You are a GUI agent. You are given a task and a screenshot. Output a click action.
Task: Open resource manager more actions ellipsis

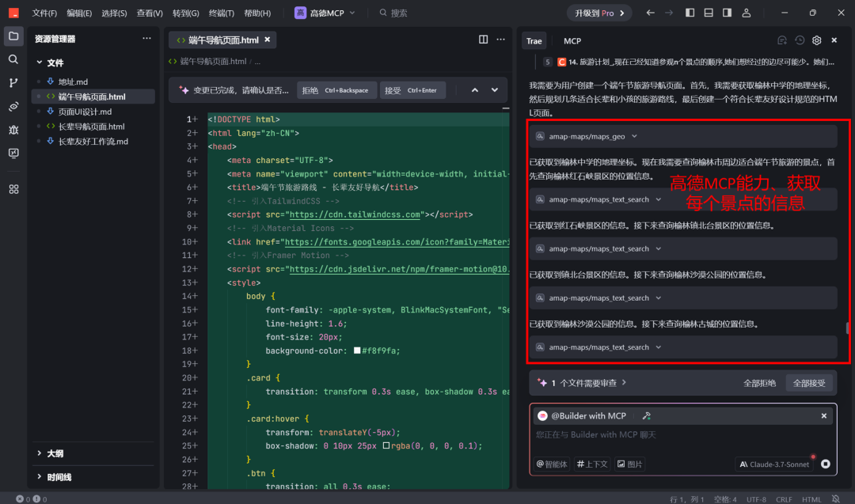pos(146,39)
